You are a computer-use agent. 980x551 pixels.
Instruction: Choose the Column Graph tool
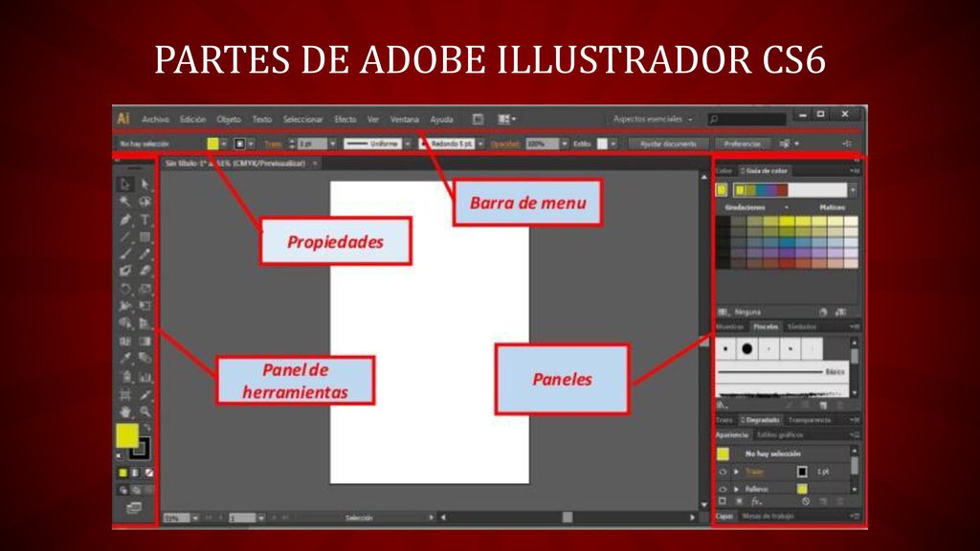[x=145, y=377]
